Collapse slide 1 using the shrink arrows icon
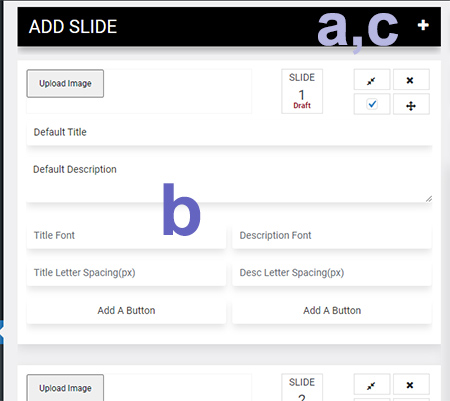 (372, 80)
